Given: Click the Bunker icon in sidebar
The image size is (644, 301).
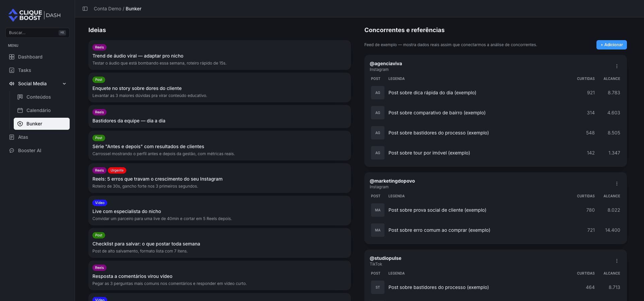Looking at the screenshot, I should pos(20,124).
